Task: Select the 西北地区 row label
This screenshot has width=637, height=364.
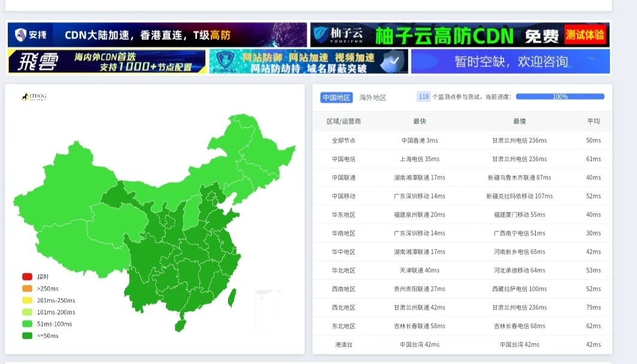Action: coord(344,308)
